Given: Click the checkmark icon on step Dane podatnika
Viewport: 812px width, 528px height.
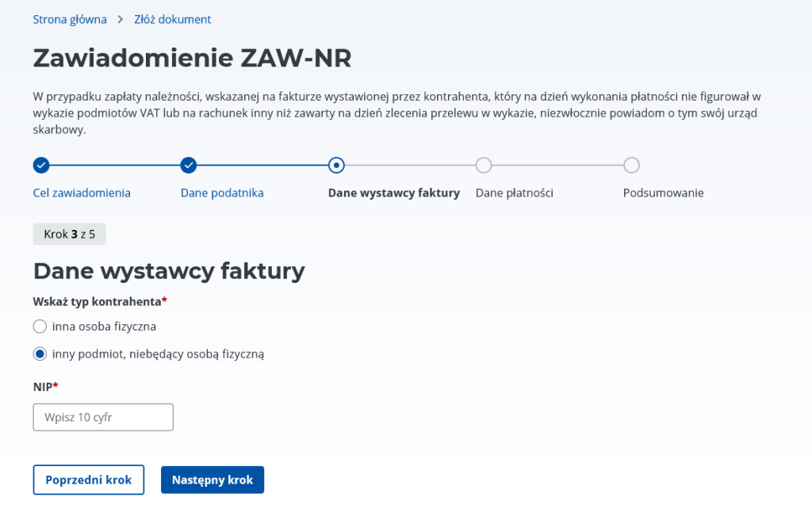Looking at the screenshot, I should pyautogui.click(x=189, y=166).
